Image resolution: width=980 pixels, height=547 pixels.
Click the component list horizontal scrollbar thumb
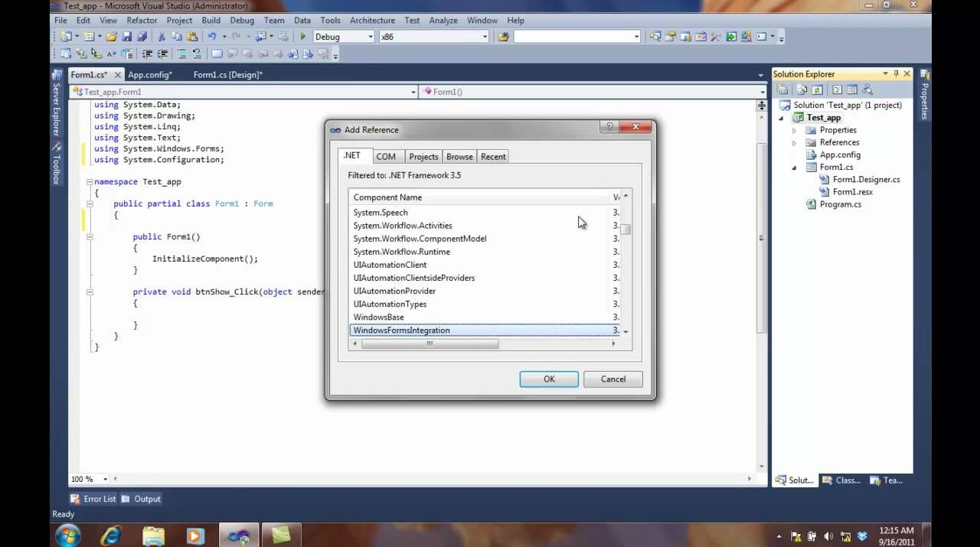[x=430, y=344]
